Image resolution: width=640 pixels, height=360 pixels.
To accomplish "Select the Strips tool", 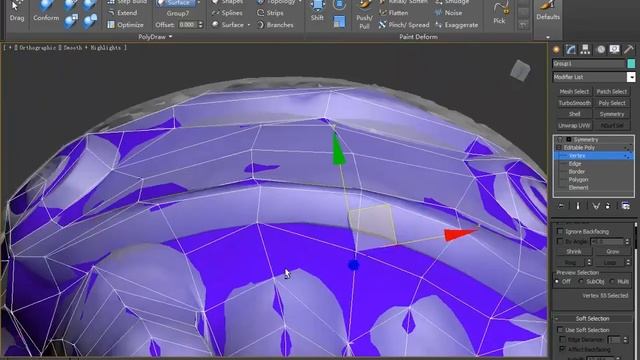I will tap(270, 13).
